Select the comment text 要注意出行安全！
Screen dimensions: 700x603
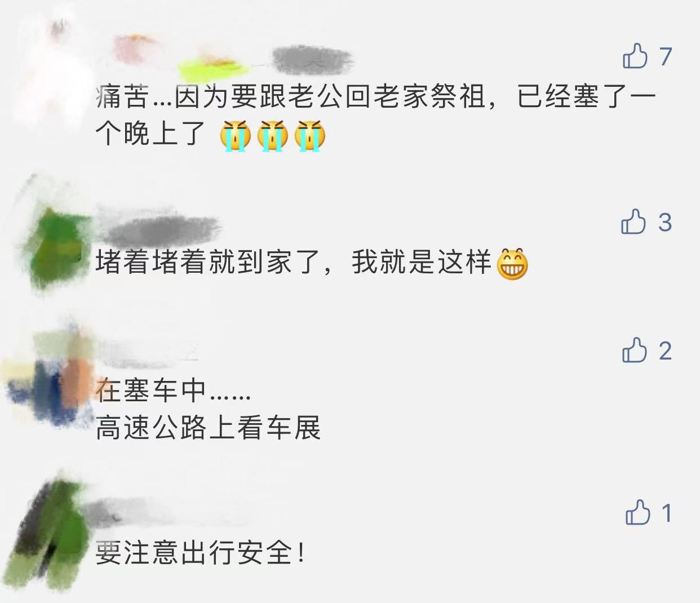[201, 552]
